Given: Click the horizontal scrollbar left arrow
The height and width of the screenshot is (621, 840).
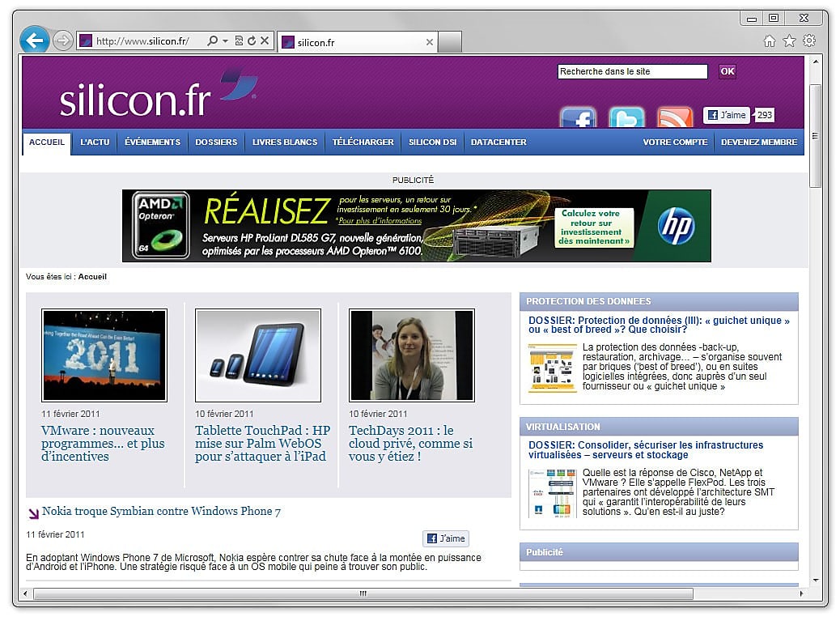Looking at the screenshot, I should (26, 593).
